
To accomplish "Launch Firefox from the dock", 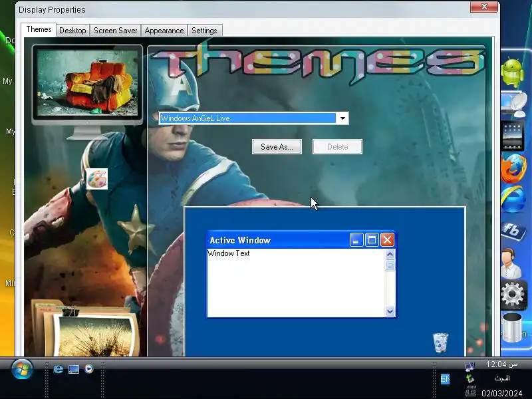I will pyautogui.click(x=513, y=168).
